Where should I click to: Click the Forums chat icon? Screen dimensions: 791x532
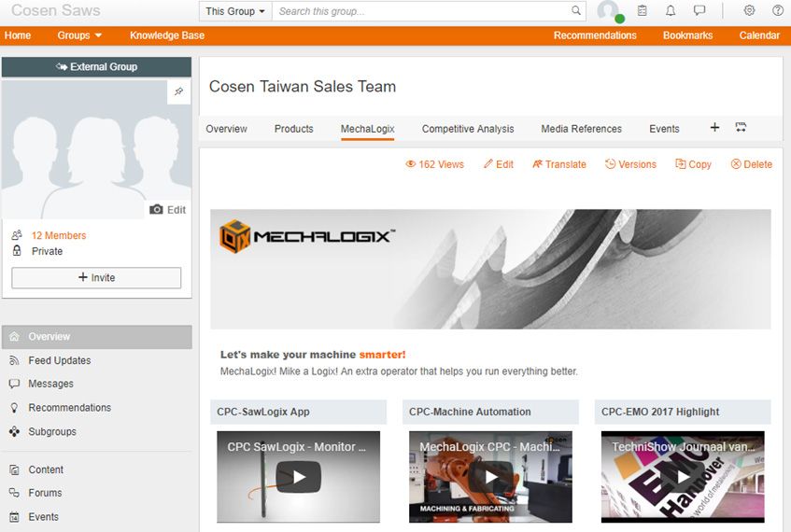point(14,493)
